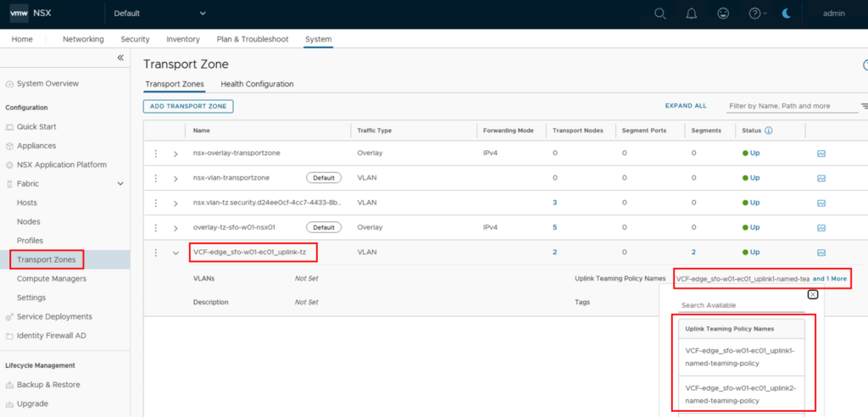The width and height of the screenshot is (868, 417).
Task: Open row actions menu for nsx-overlay-transportzone
Action: coord(156,153)
